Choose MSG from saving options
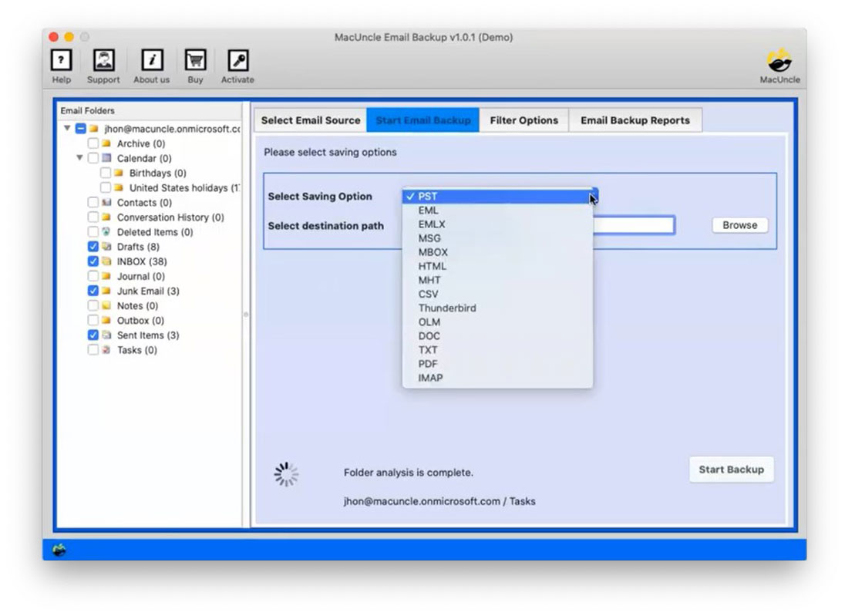This screenshot has width=845, height=616. 497,238
